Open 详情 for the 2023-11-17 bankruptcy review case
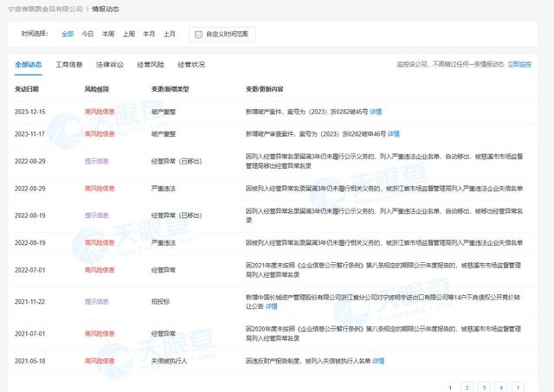This screenshot has width=554, height=392. click(392, 134)
